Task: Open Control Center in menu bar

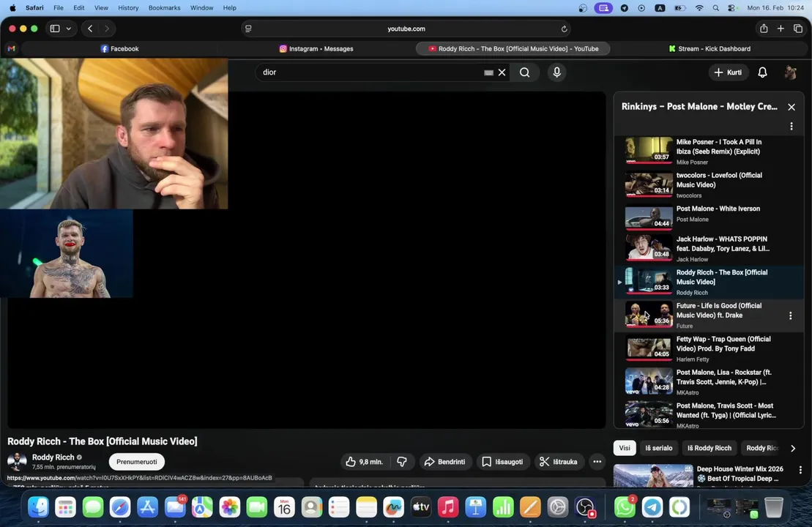Action: coord(731,8)
